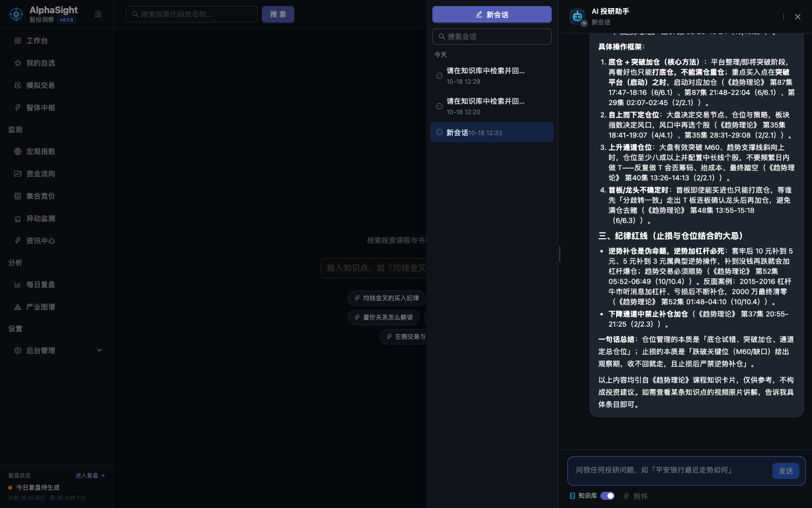The width and height of the screenshot is (812, 508).
Task: Click the 搜索 button
Action: 278,14
